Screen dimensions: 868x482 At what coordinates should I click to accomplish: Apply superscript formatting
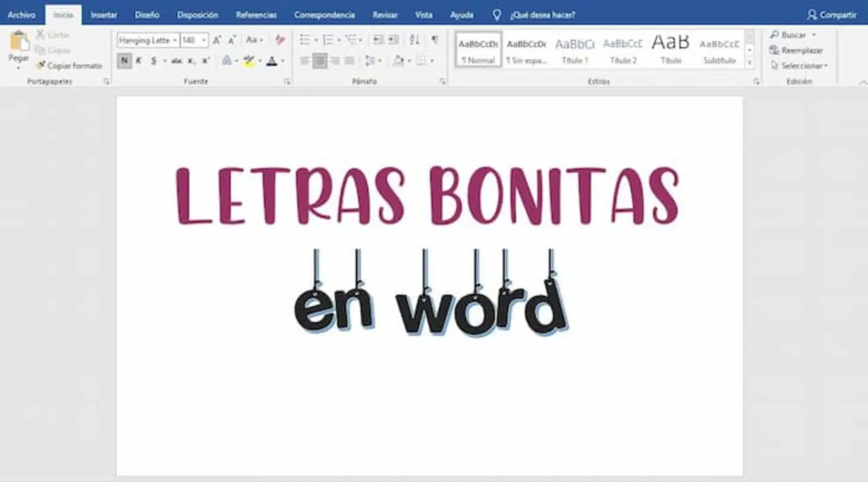205,61
